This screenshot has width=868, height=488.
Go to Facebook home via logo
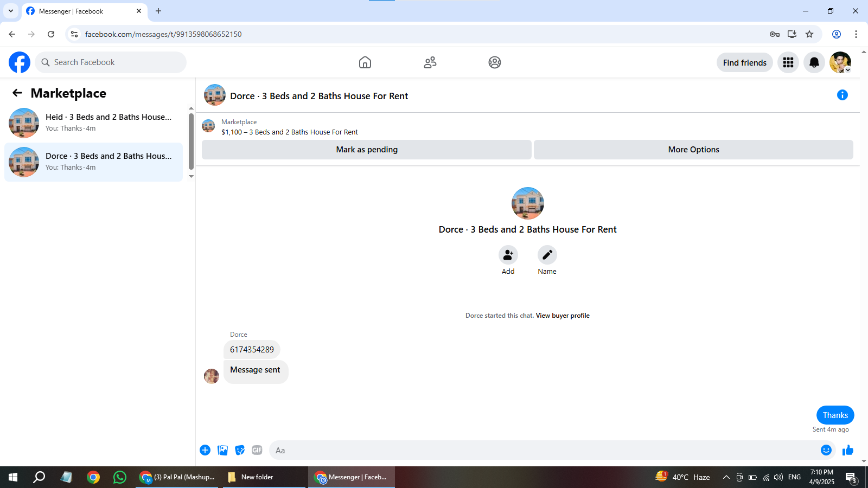pos(20,62)
